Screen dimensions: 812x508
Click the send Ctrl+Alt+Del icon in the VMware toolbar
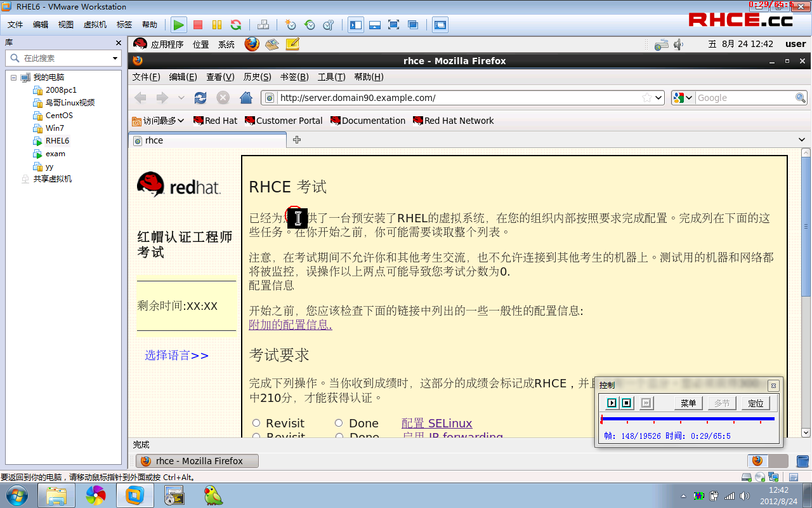[263, 25]
